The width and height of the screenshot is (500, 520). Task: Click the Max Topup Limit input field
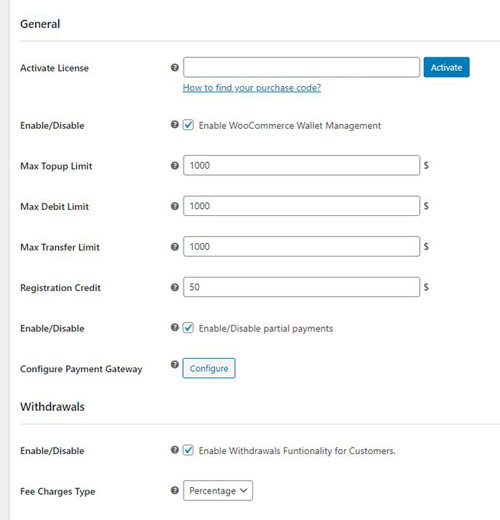(x=301, y=165)
